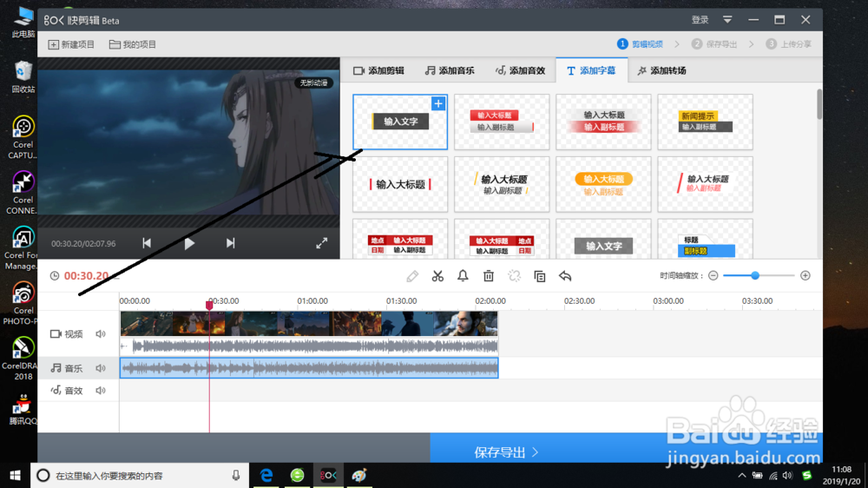Select the scissors split tool
The image size is (868, 488).
437,276
